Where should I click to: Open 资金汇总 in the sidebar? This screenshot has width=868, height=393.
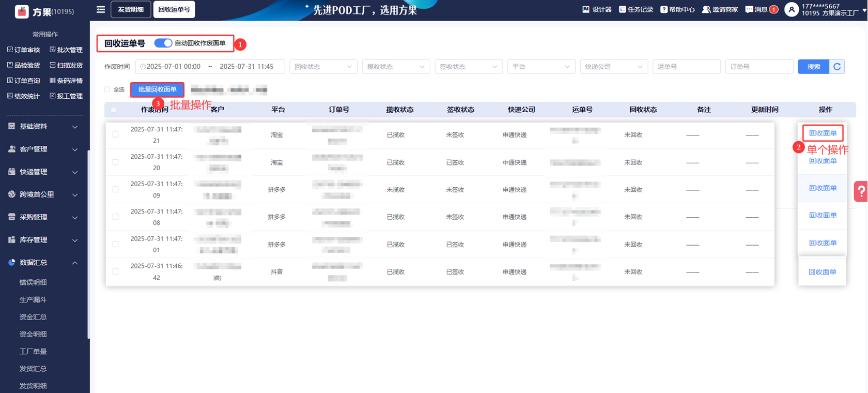33,317
